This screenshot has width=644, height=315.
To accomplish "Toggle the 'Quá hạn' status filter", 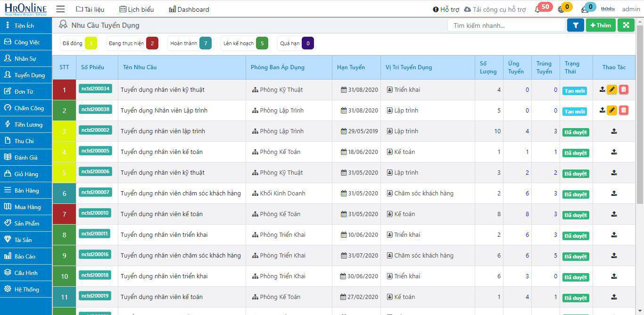I will [x=289, y=43].
